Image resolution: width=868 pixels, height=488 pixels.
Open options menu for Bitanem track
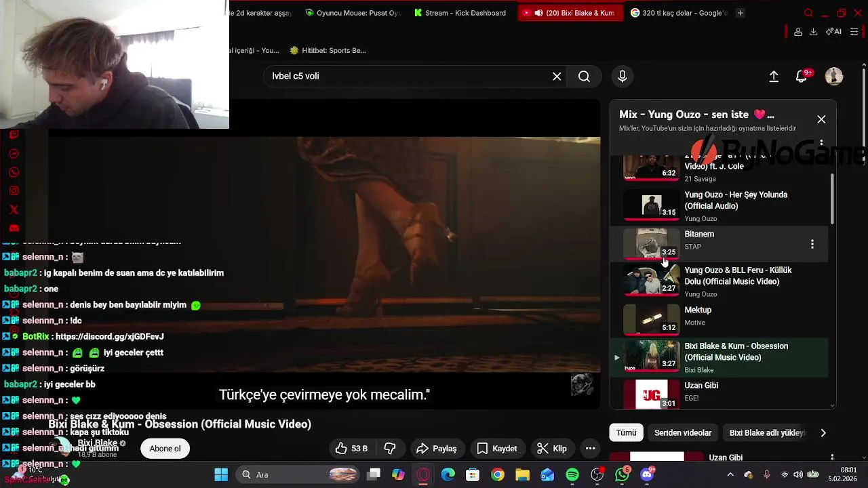[812, 244]
